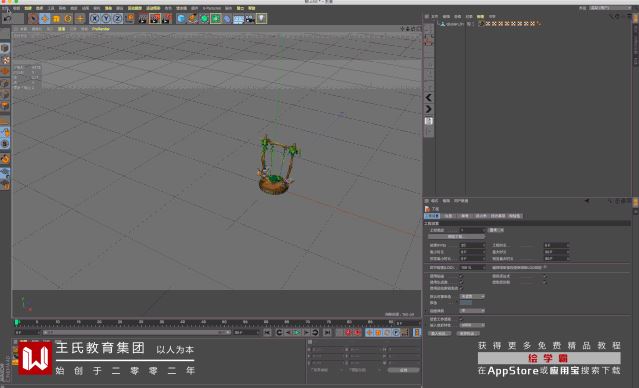Screen dimensions: 639x388
Task: Open the Default Object Color dropdown
Action: (472, 296)
